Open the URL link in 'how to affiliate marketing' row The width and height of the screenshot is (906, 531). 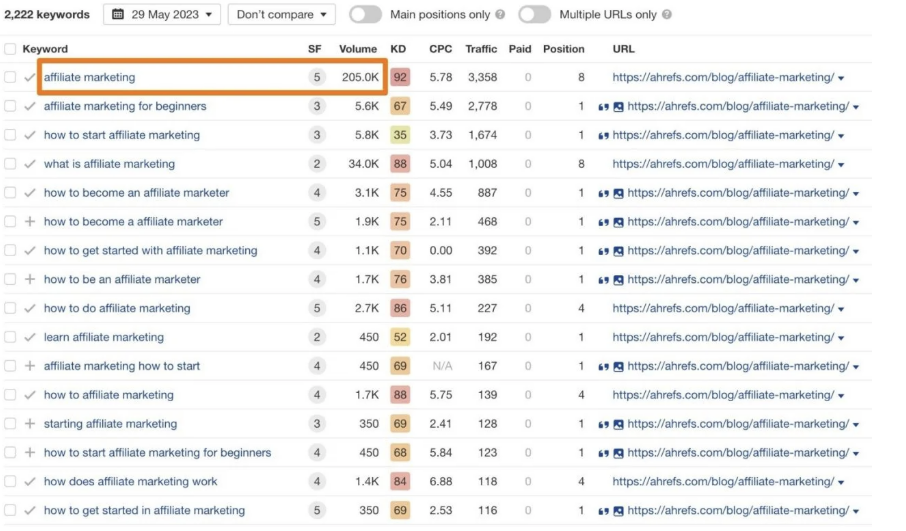[723, 395]
